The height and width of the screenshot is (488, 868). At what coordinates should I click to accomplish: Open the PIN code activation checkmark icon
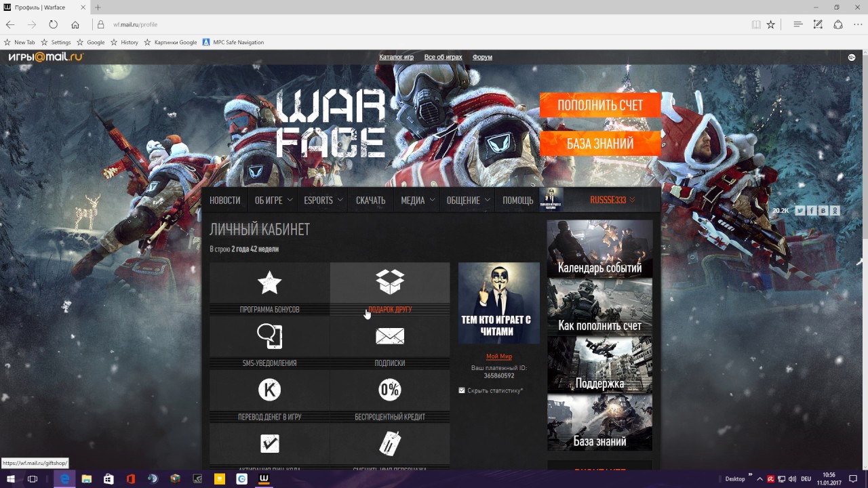point(269,443)
